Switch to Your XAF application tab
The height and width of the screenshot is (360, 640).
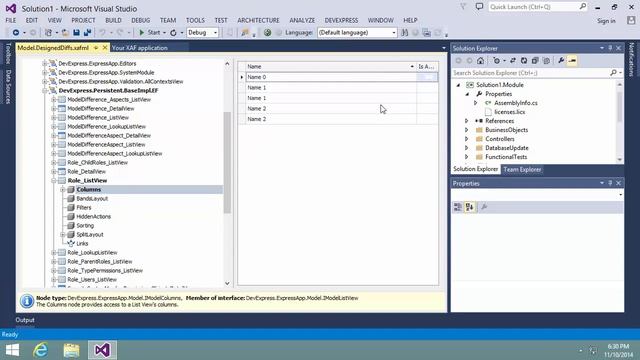pos(140,48)
